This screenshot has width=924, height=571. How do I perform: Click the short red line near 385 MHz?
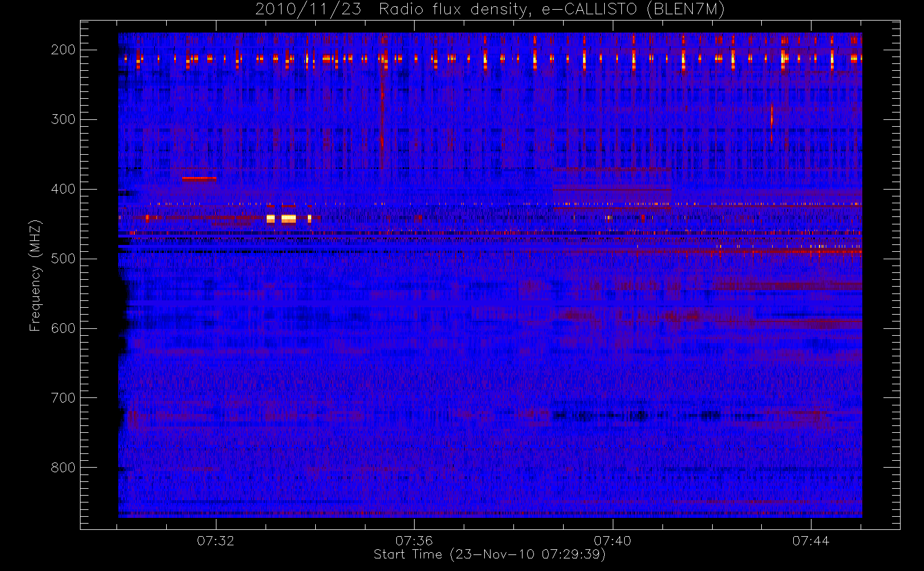click(x=199, y=179)
